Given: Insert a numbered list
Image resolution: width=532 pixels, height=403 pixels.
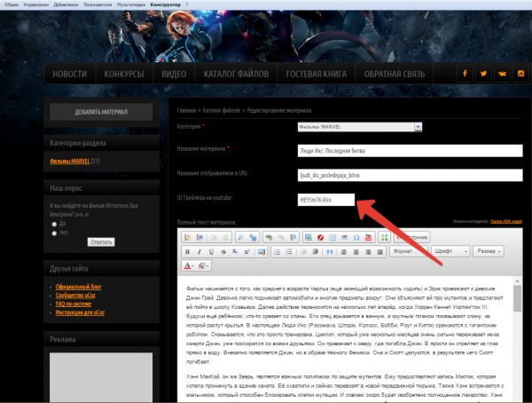Looking at the screenshot, I should coord(277,252).
